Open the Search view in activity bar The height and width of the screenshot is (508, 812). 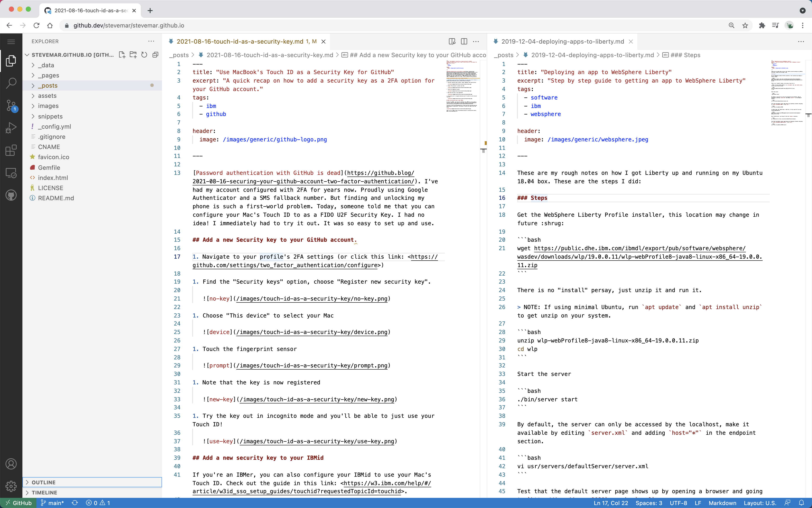(11, 83)
